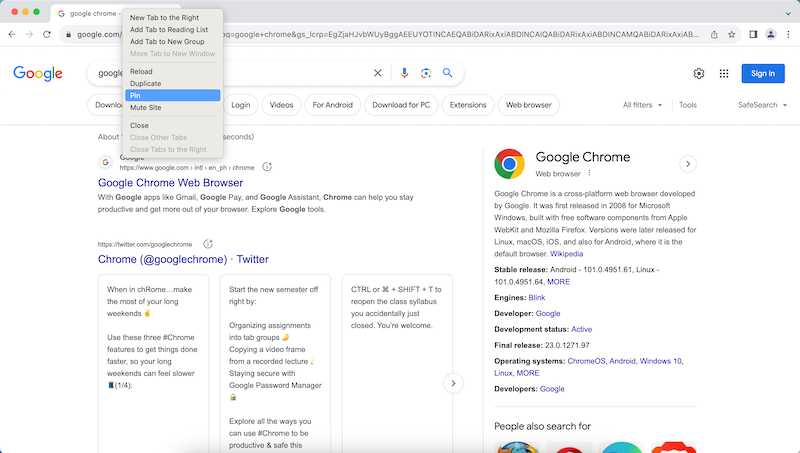Open the side panel icon
Viewport: 800px width, 453px height.
click(753, 34)
